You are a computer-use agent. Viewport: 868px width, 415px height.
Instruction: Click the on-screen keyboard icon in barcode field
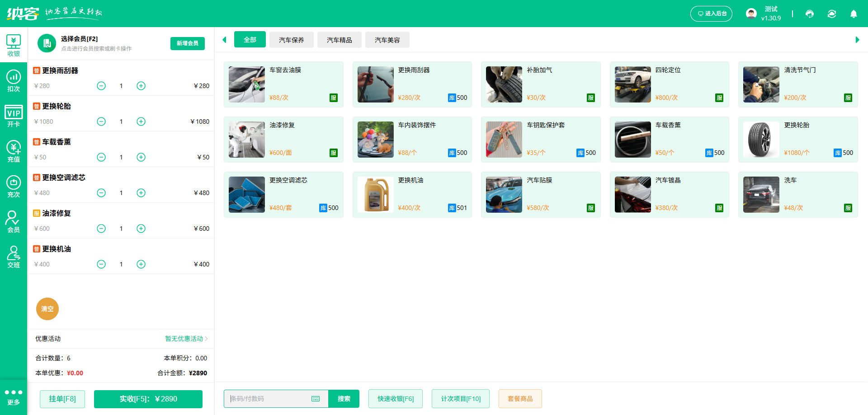pos(315,399)
